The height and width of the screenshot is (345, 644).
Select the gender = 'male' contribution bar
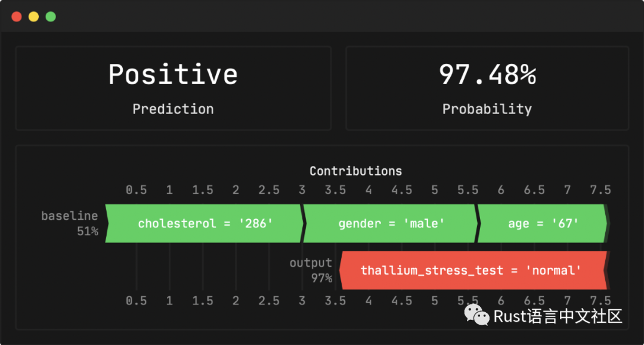pos(391,223)
